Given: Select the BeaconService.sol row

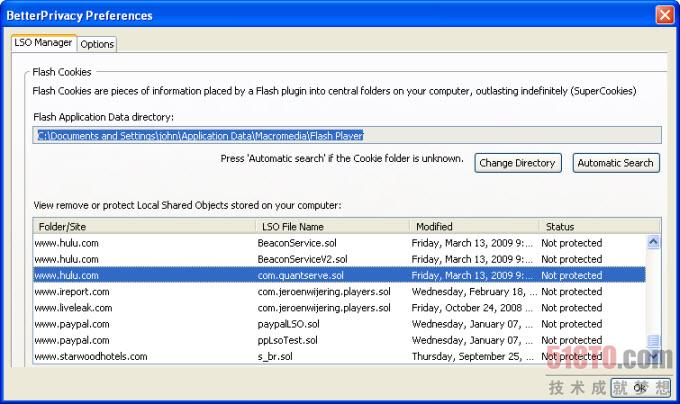Looking at the screenshot, I should click(340, 243).
